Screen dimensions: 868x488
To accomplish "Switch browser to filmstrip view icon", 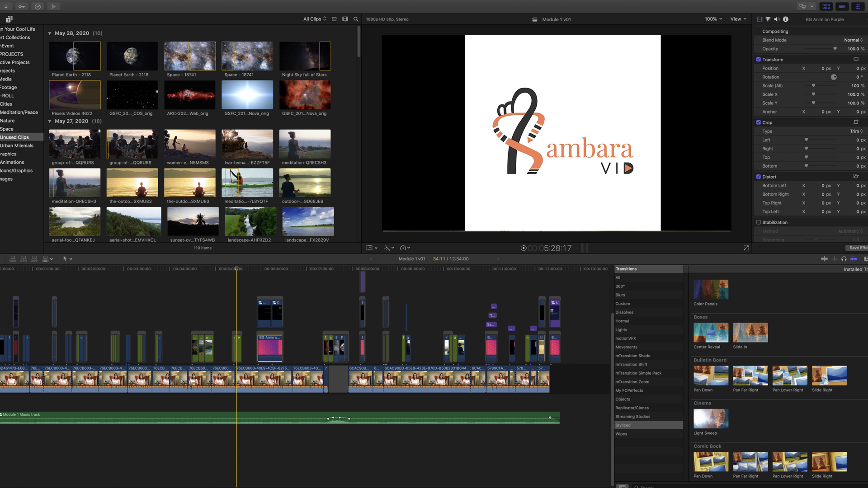I will [345, 19].
